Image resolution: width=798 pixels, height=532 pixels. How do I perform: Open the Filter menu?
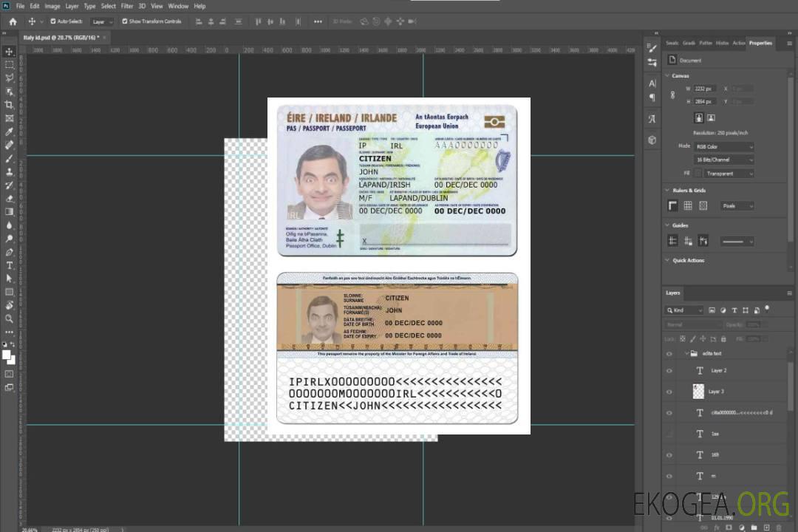click(x=127, y=6)
